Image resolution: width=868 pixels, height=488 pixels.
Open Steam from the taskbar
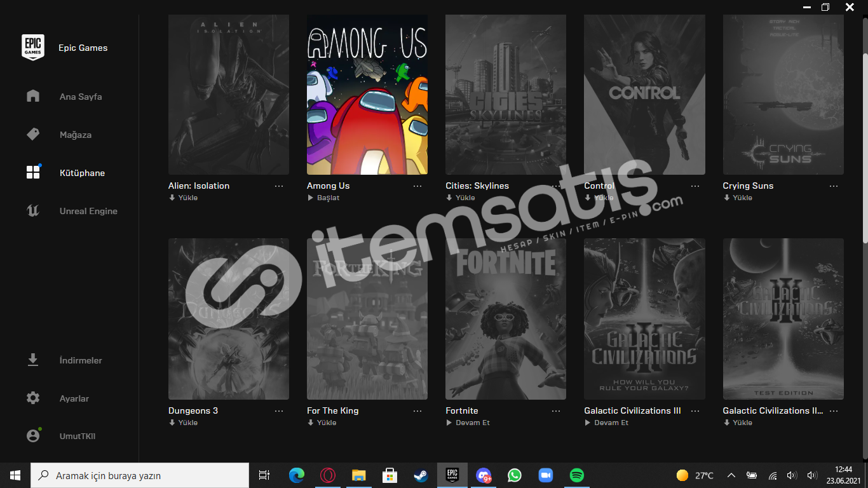421,475
